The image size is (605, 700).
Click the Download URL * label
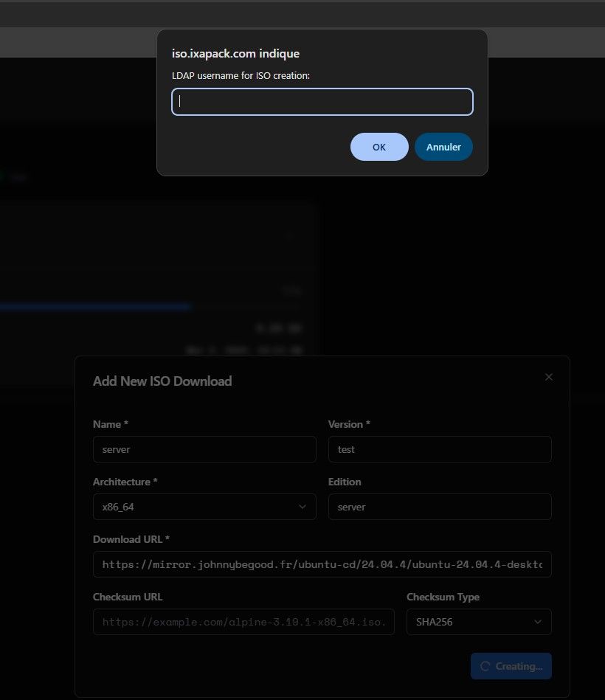pos(131,539)
